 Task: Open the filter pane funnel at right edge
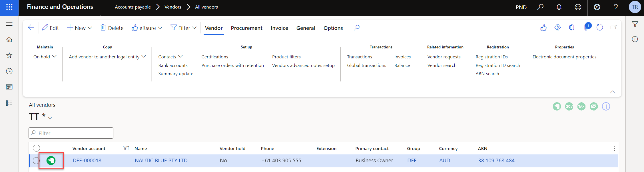coord(635,24)
